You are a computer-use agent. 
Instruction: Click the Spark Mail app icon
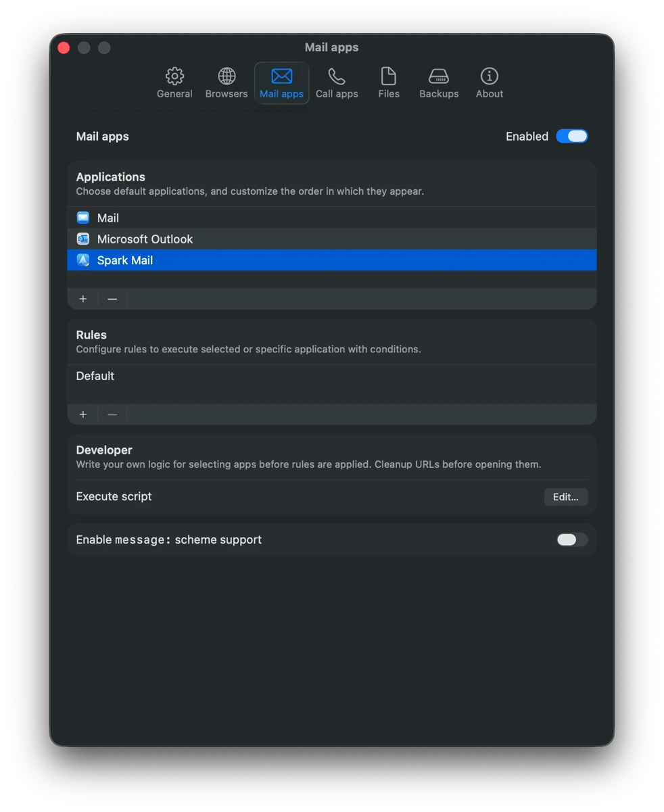click(83, 260)
